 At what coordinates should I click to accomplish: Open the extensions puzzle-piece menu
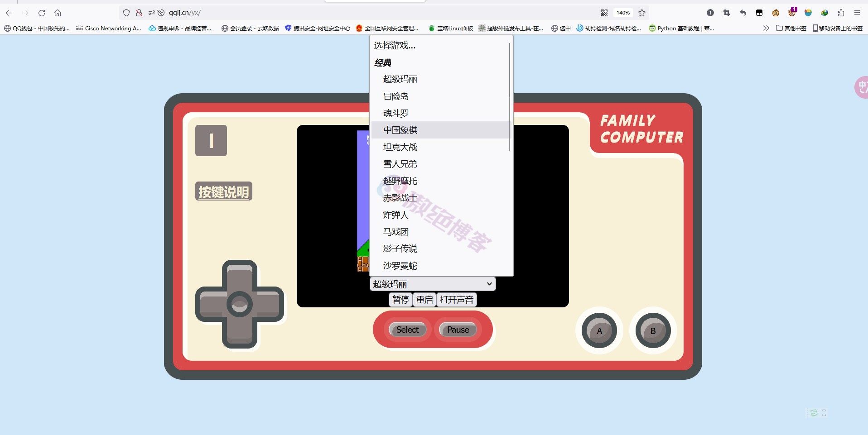pos(841,13)
